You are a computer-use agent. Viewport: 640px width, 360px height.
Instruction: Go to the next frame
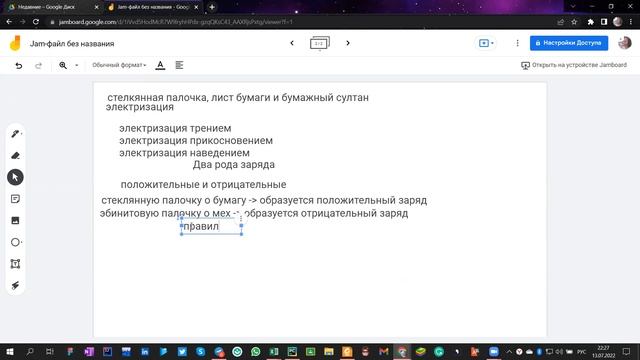pos(348,43)
